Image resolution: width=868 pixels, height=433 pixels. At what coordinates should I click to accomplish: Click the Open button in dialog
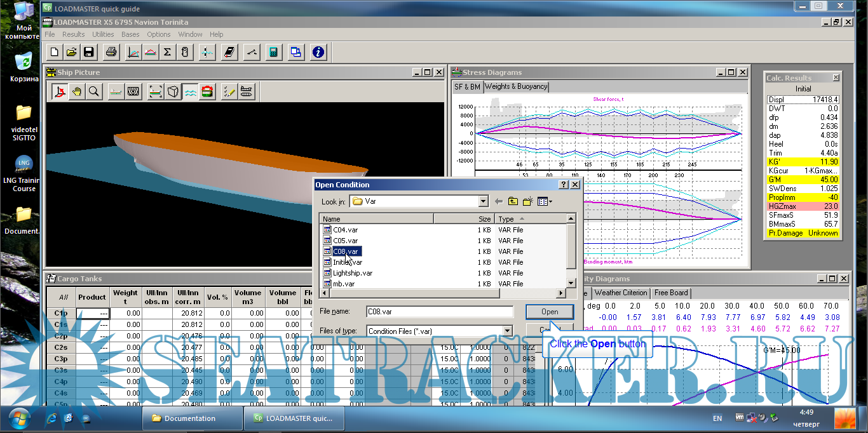click(550, 312)
